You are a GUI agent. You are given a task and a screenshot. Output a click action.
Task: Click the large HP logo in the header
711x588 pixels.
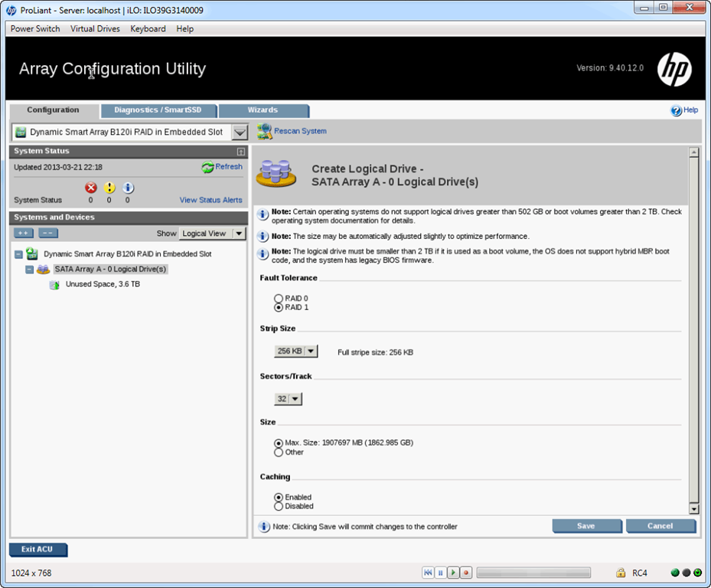[675, 70]
